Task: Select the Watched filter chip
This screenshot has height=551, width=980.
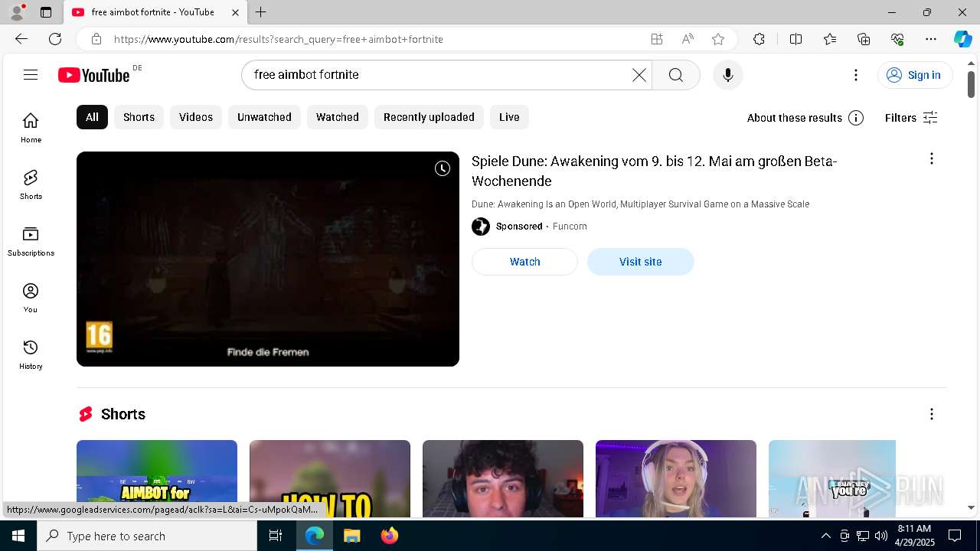Action: [x=338, y=117]
